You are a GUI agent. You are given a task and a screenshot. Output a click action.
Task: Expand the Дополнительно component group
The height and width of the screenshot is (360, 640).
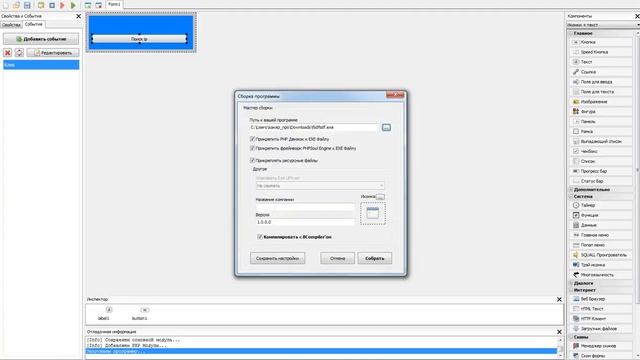click(x=571, y=189)
